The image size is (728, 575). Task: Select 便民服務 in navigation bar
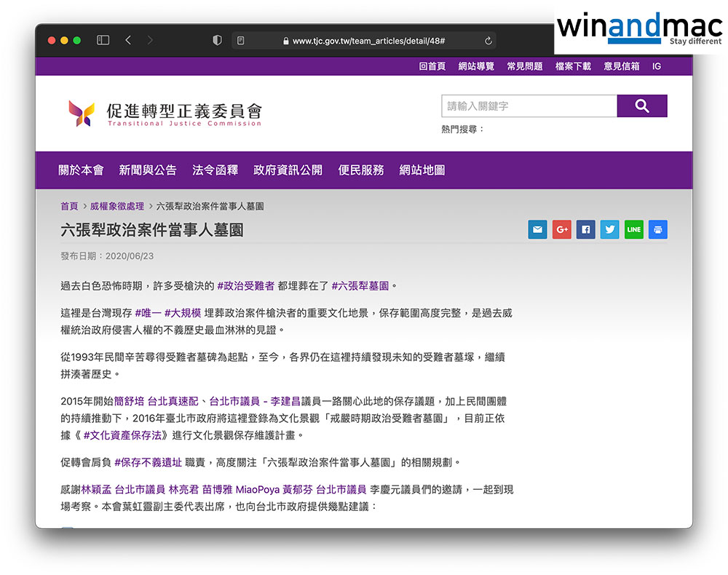(361, 170)
